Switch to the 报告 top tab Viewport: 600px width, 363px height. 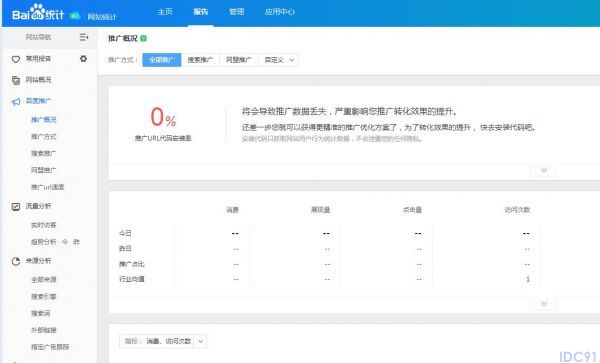201,12
